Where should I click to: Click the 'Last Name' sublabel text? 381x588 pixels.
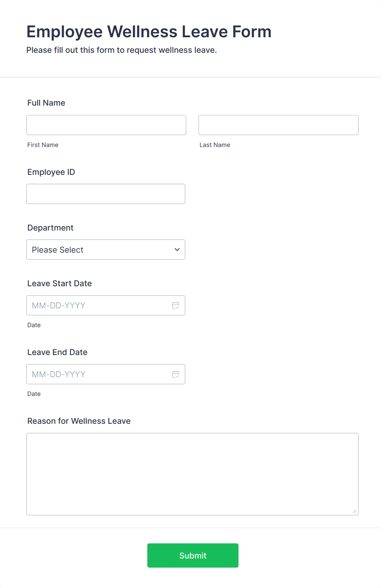(215, 145)
